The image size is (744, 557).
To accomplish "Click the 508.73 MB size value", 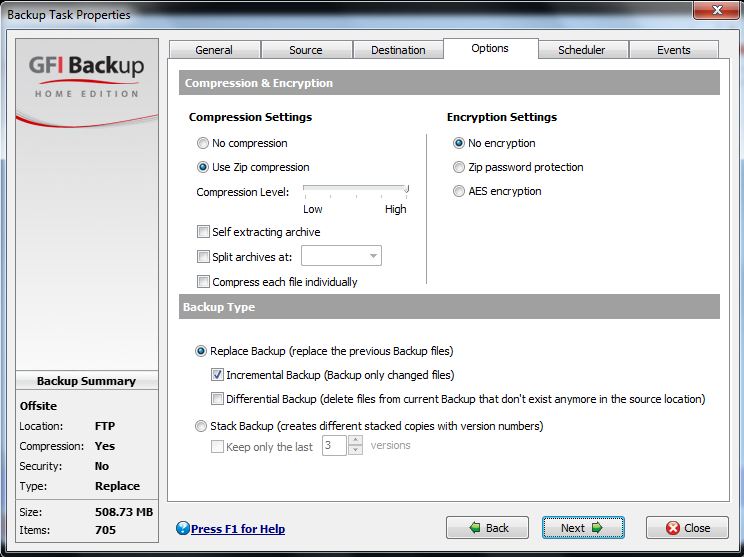I will 124,512.
